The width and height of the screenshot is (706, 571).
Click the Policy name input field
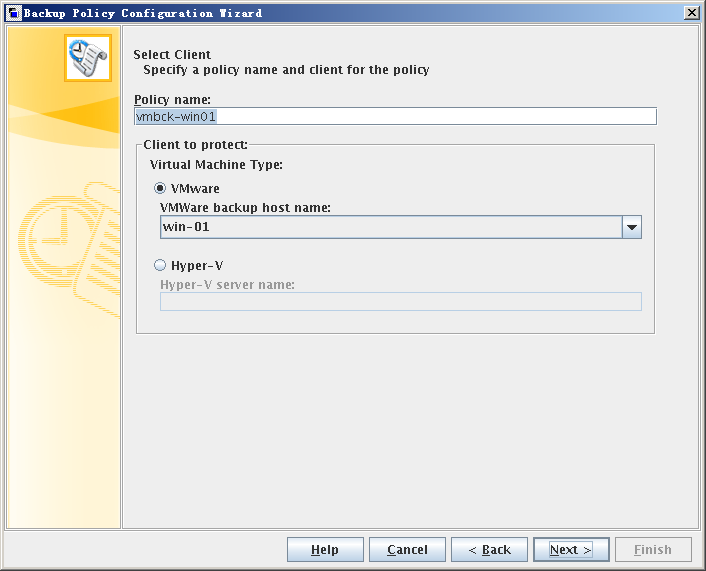(x=395, y=116)
